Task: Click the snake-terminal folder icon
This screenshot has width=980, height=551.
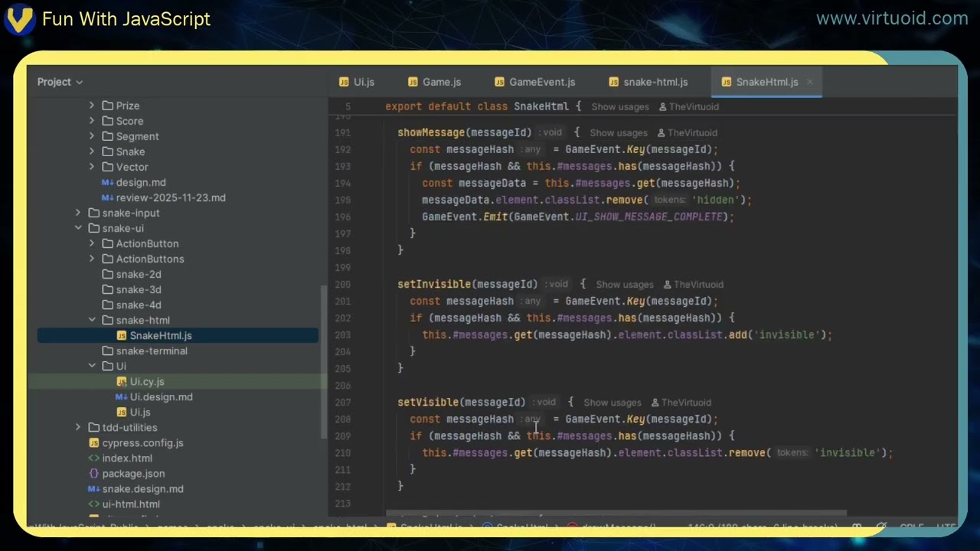Action: (108, 350)
